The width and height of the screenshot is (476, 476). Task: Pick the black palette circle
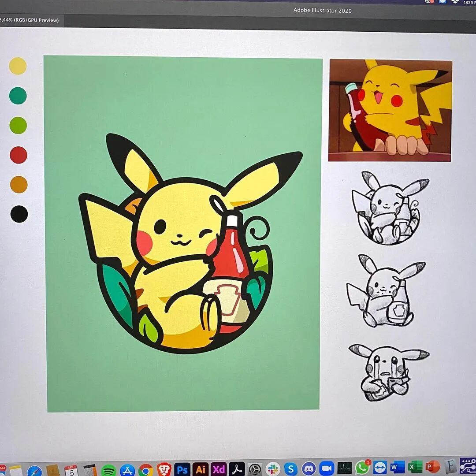19,214
